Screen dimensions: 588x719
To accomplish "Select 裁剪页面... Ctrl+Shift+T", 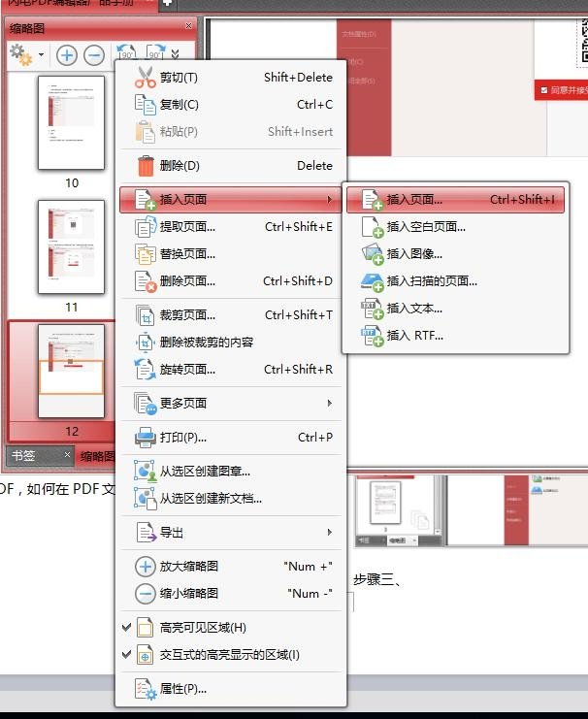I will click(x=232, y=315).
